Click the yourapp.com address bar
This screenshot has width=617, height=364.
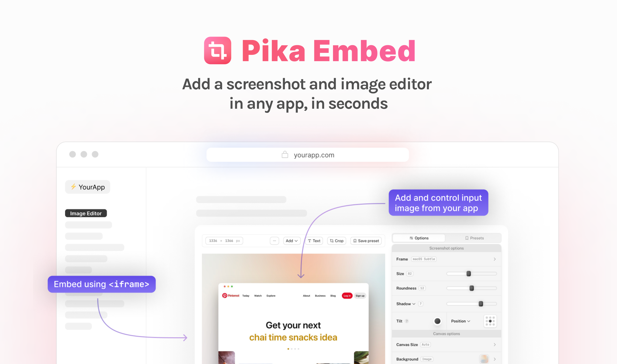[308, 155]
